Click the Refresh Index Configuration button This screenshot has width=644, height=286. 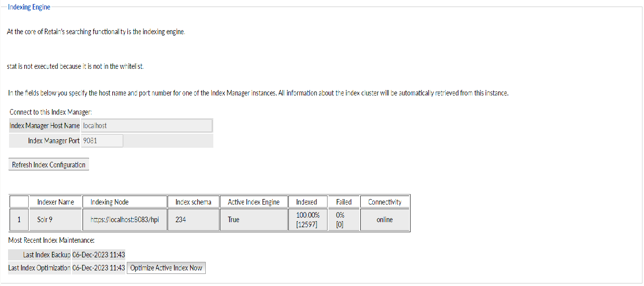[x=49, y=165]
